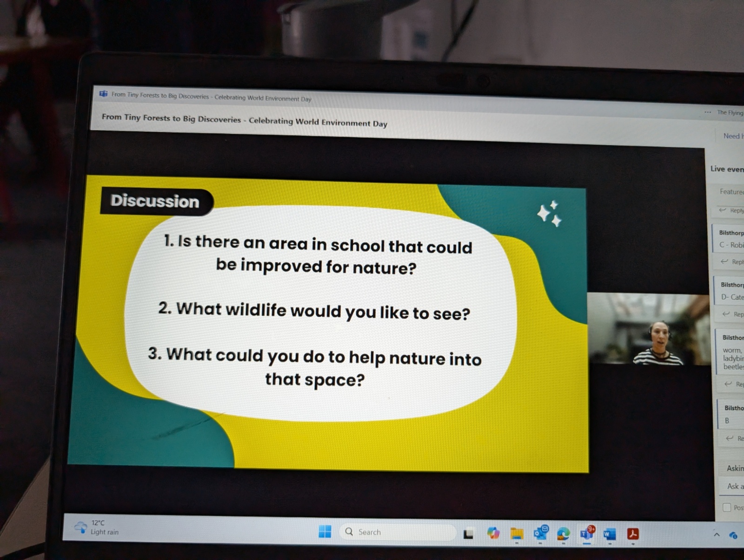The height and width of the screenshot is (560, 744).
Task: Open the Need help link
Action: coord(733,136)
